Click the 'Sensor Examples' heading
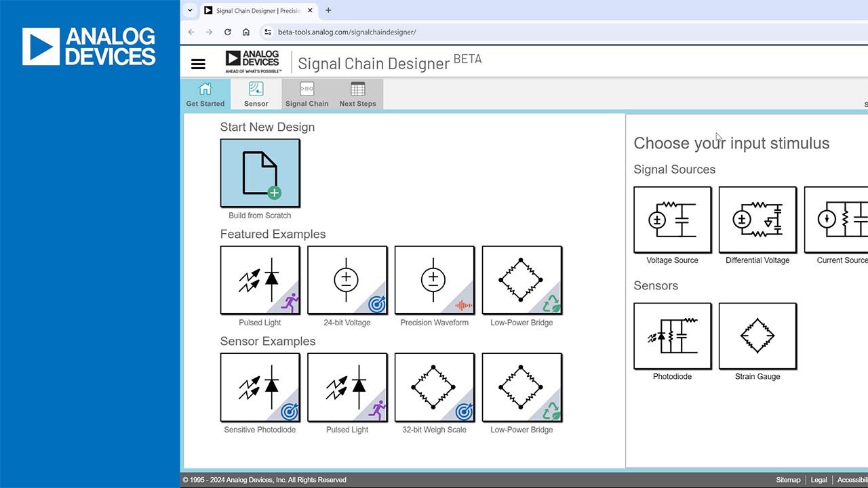Viewport: 868px width, 488px height. point(267,341)
